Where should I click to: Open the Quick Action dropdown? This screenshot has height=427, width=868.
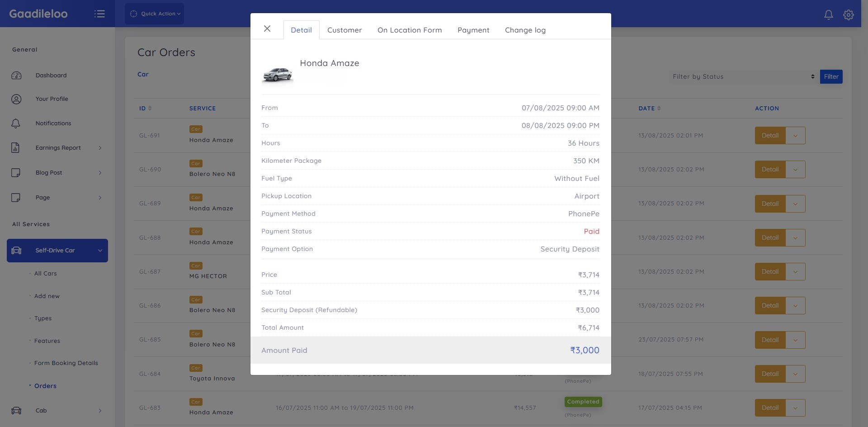(155, 14)
